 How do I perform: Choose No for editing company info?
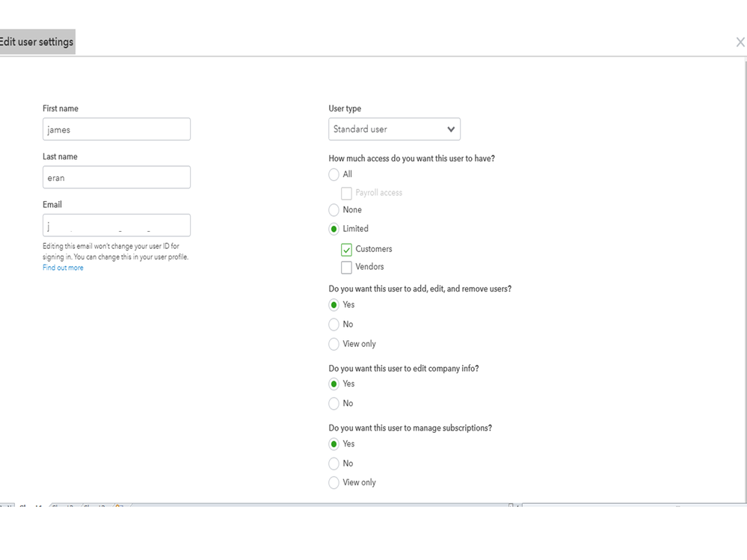point(333,403)
